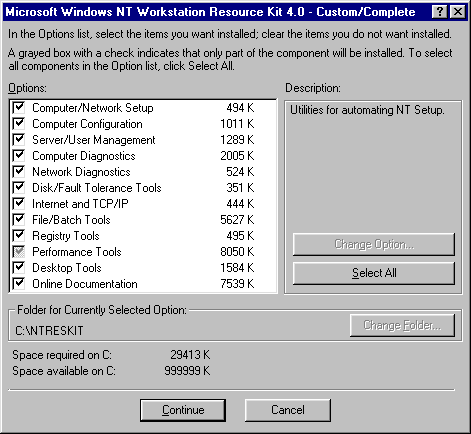Select the Registry Tools row label

point(66,236)
